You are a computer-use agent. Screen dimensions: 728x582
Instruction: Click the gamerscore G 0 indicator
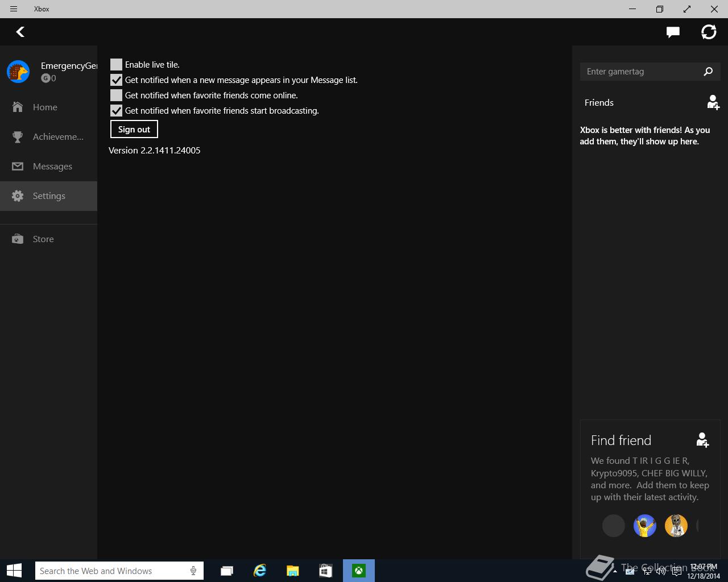pos(48,78)
